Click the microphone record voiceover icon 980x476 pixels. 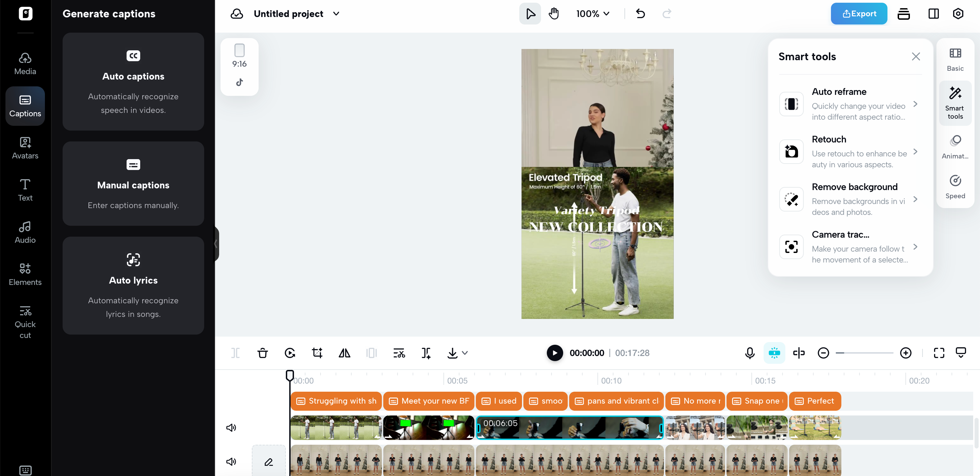749,353
